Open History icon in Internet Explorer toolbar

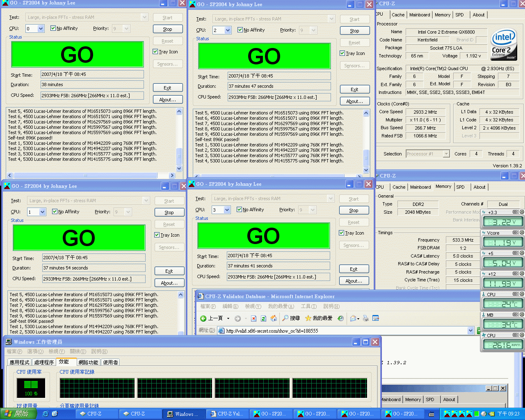340,318
